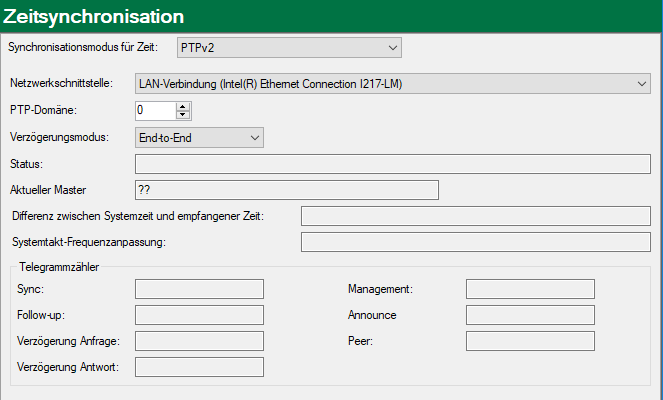This screenshot has width=663, height=400.
Task: Click the Follow-up counter field
Action: [x=199, y=315]
